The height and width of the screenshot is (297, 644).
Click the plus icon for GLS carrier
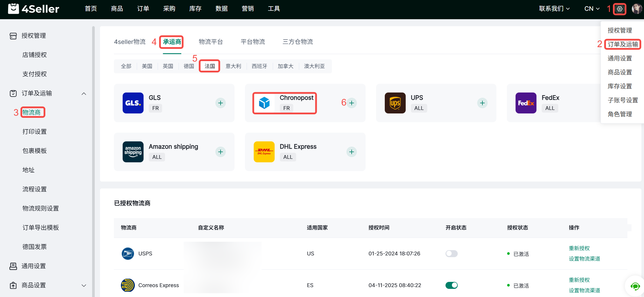221,103
